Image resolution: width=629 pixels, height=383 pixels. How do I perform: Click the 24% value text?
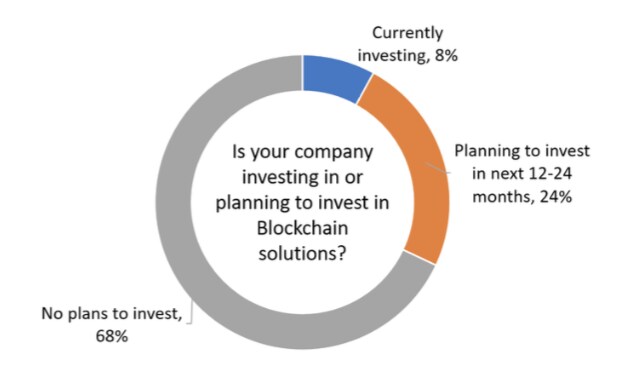coord(556,197)
